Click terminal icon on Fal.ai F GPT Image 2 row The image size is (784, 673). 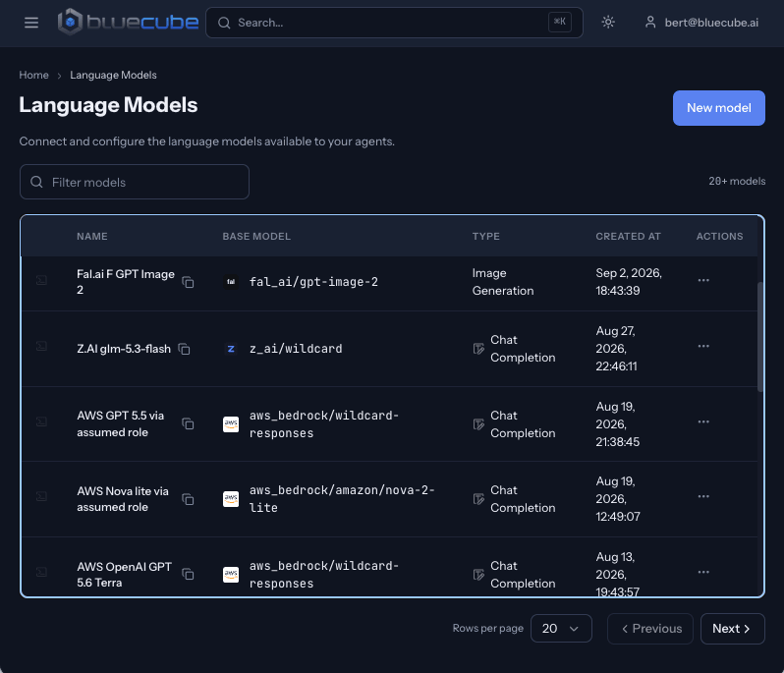click(41, 280)
